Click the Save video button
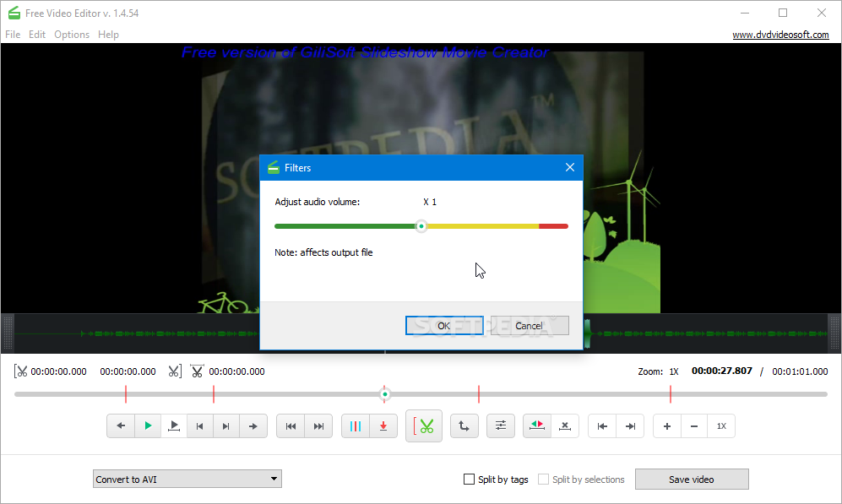The width and height of the screenshot is (842, 504). pos(692,480)
